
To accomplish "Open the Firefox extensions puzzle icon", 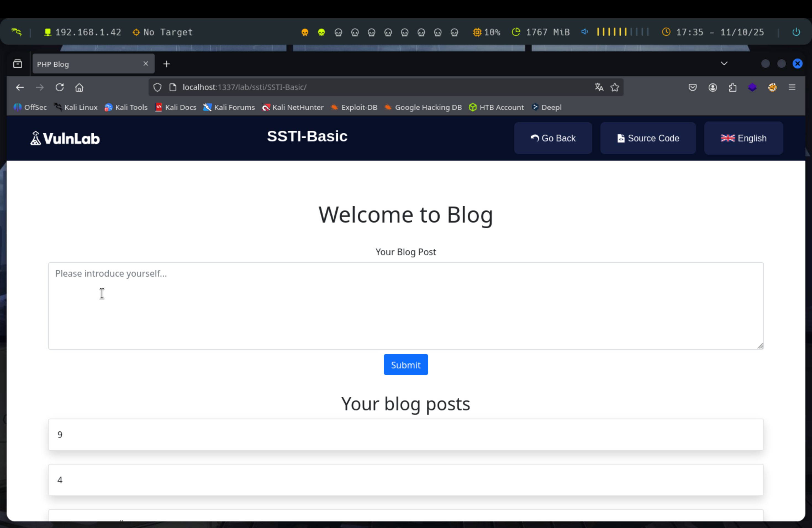I will point(732,87).
